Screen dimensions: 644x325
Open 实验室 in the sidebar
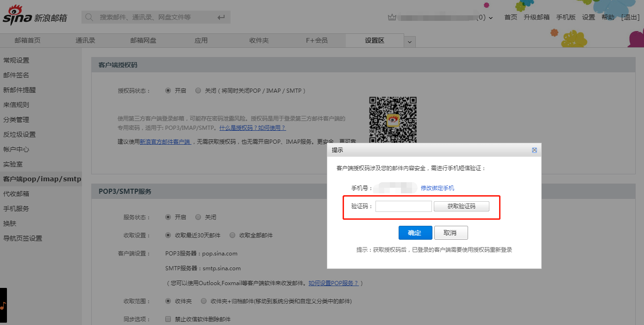pyautogui.click(x=13, y=164)
